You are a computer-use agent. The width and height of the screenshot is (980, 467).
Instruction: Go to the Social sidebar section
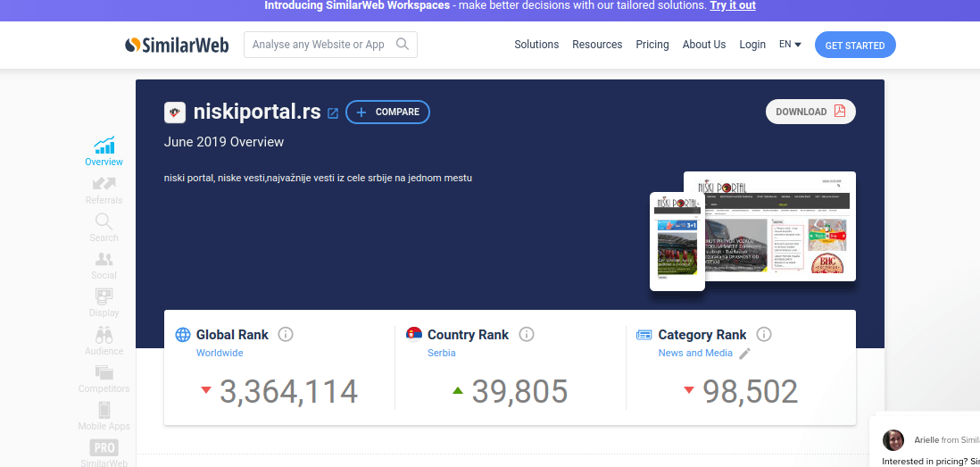pos(104,265)
